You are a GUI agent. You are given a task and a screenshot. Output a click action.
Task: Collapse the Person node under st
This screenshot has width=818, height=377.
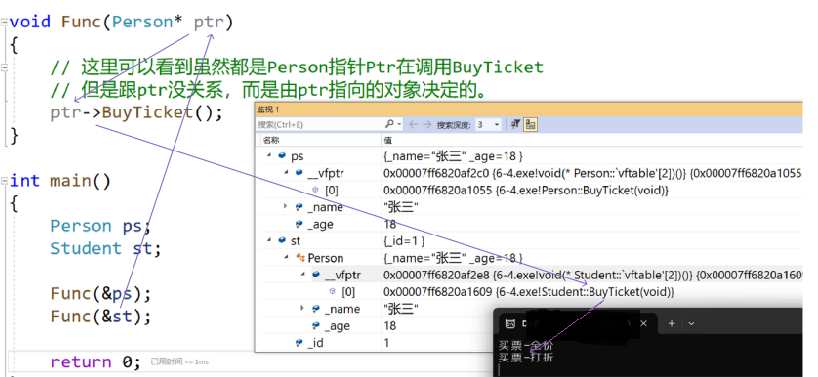click(x=286, y=257)
